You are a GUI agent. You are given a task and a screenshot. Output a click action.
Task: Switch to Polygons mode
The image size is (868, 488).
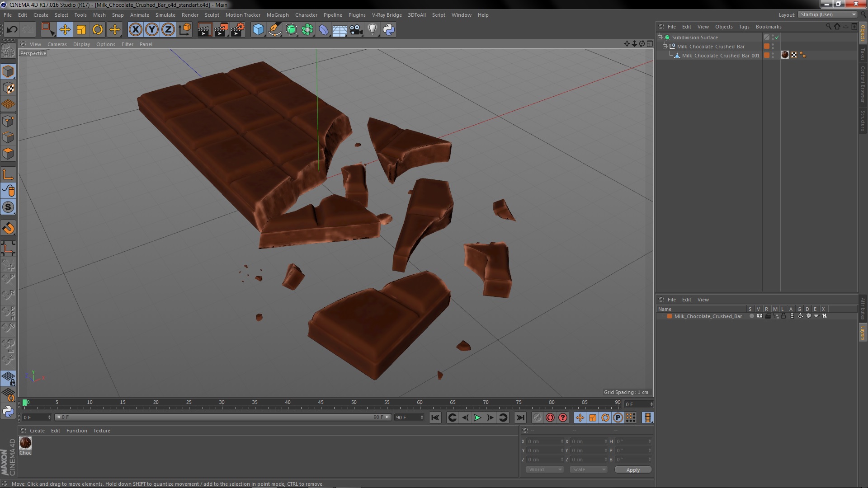[8, 154]
